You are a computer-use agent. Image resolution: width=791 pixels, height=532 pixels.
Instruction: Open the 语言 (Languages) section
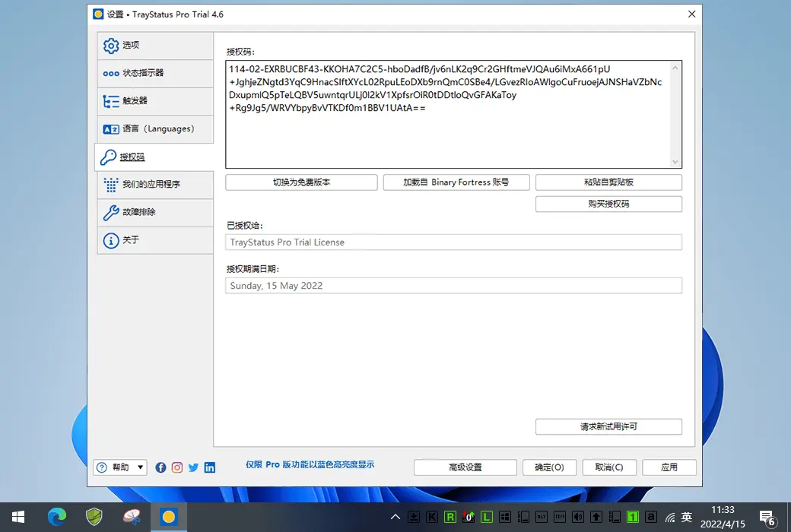[x=155, y=129]
